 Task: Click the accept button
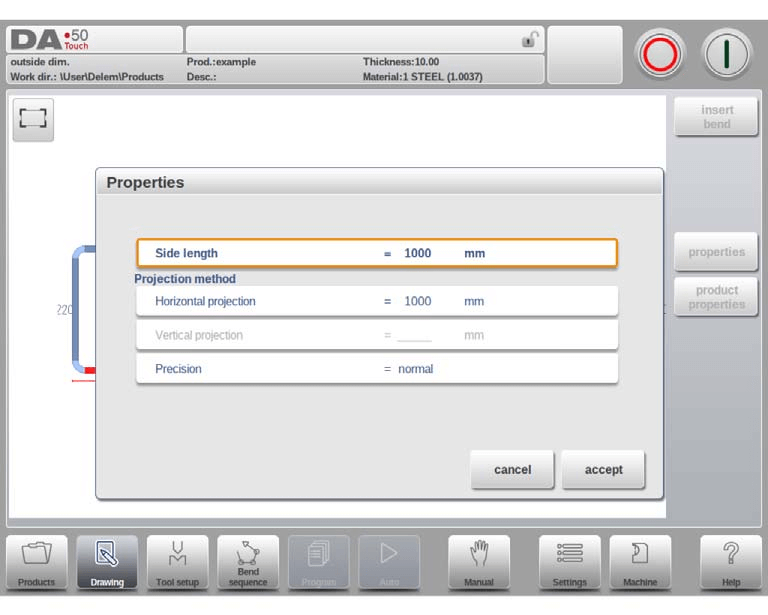click(603, 469)
